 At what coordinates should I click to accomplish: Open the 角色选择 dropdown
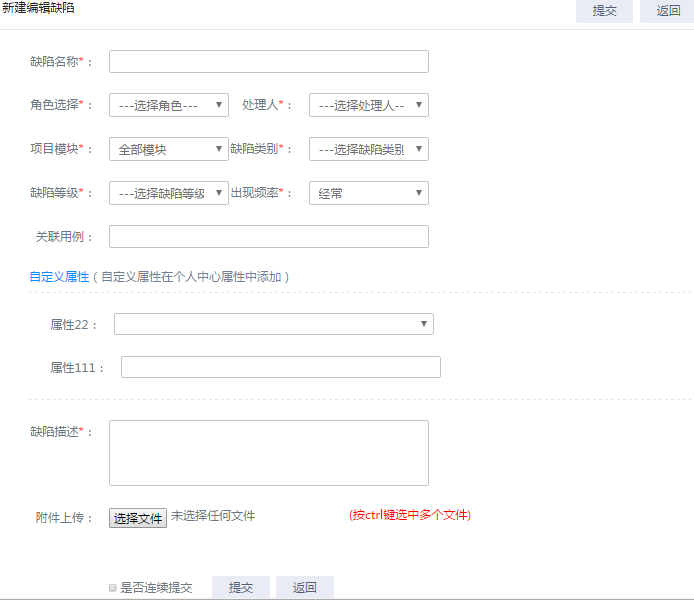[168, 105]
